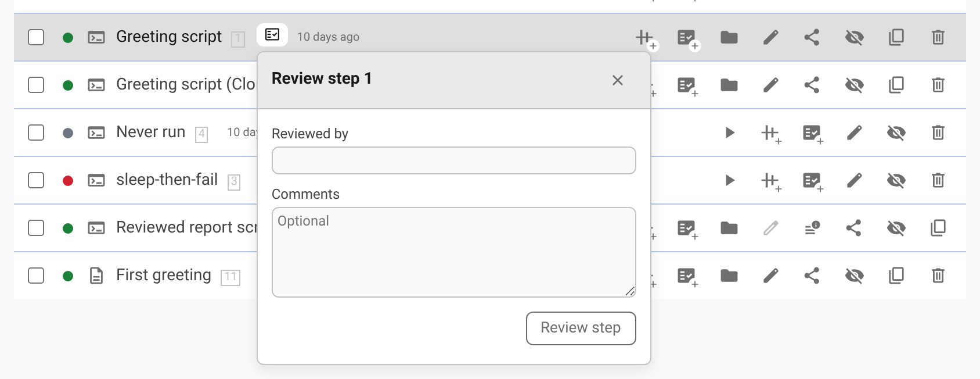Delete the Never run entry
This screenshot has width=980, height=379.
[938, 133]
